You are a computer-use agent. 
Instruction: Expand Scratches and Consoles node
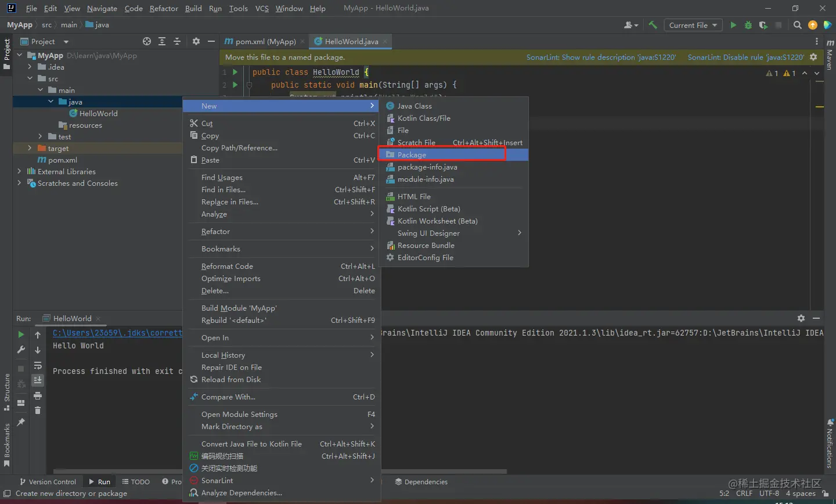click(x=20, y=183)
